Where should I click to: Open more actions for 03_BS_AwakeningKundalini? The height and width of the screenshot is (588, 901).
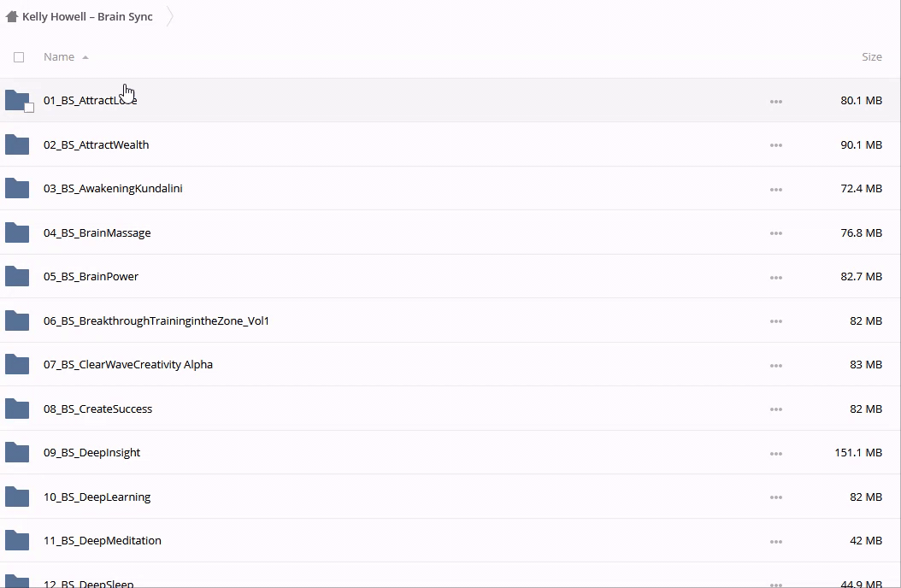tap(775, 190)
